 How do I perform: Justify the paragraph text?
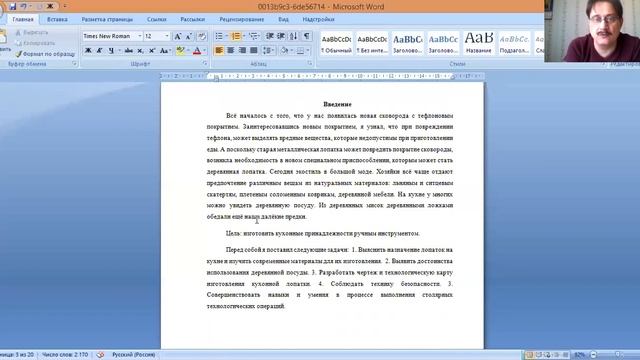click(253, 51)
